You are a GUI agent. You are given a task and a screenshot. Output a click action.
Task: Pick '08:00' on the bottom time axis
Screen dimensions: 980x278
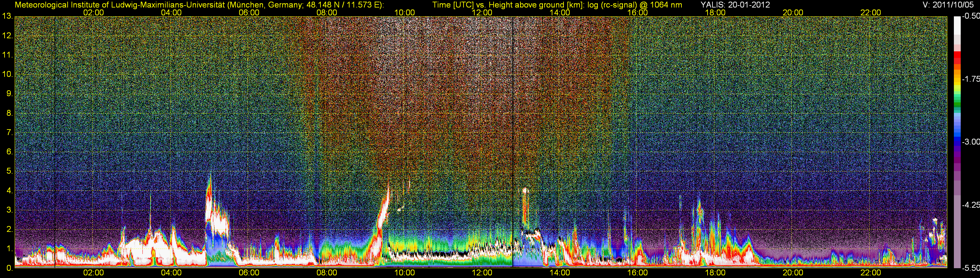point(327,273)
